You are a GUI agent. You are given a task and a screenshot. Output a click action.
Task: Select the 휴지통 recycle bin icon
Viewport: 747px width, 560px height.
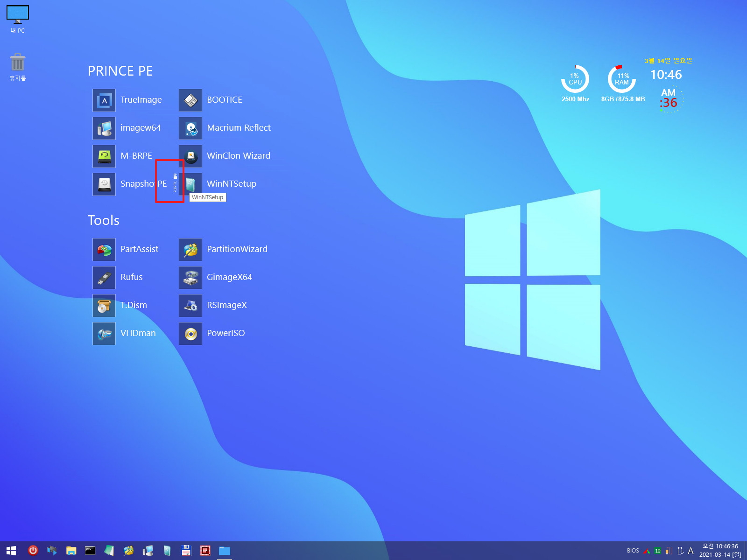click(x=18, y=67)
